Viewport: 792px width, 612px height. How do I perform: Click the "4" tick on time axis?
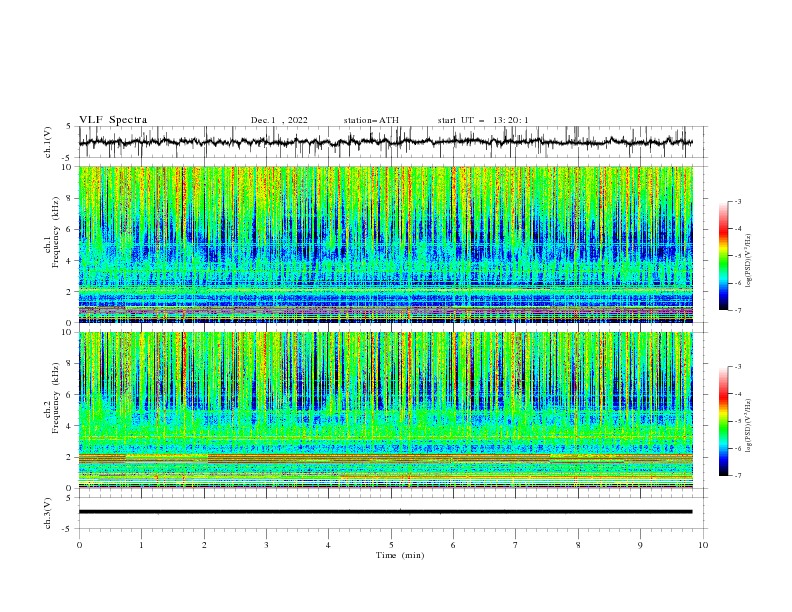(x=328, y=545)
